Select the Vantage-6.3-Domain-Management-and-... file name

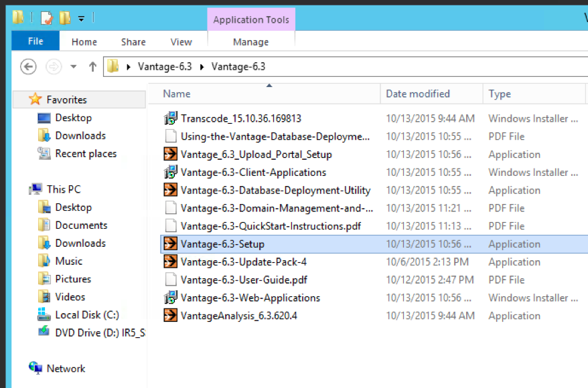[277, 208]
